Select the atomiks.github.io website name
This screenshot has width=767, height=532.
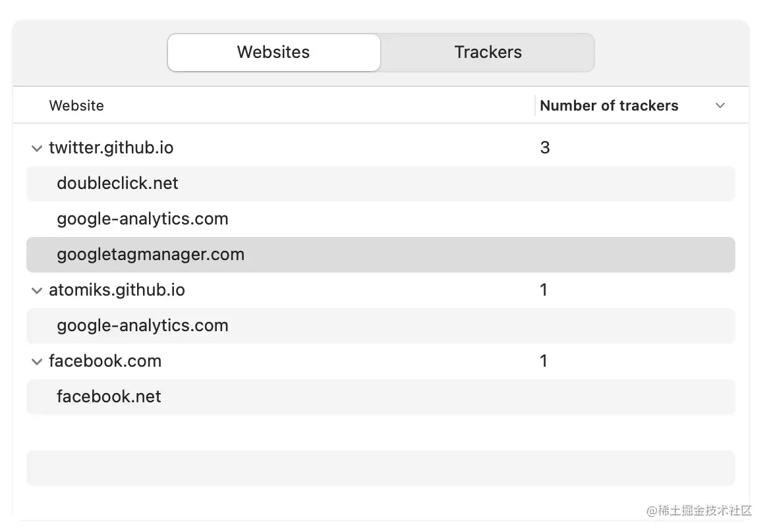click(117, 290)
